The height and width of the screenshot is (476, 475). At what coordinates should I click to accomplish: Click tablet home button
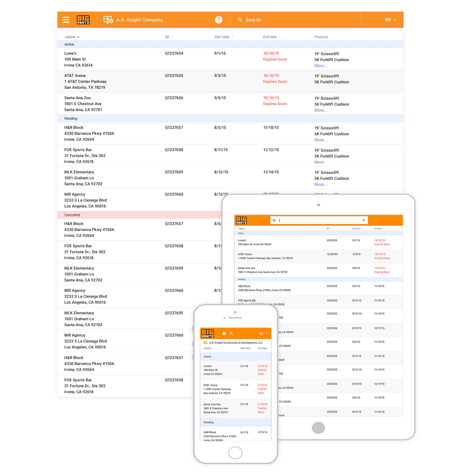318,428
